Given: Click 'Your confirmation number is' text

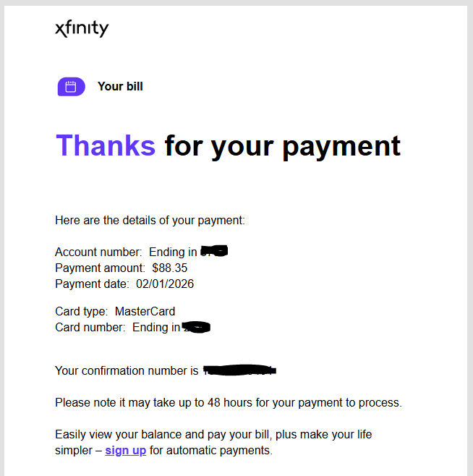Looking at the screenshot, I should [126, 371].
